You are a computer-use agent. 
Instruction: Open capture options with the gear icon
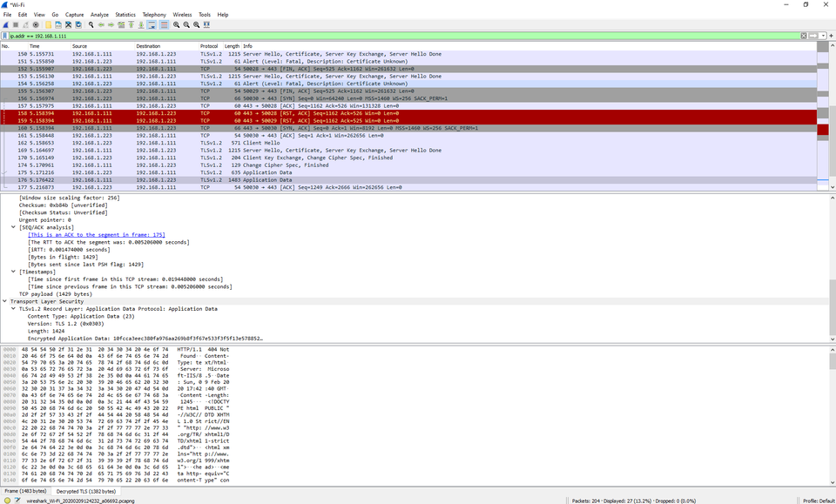click(36, 24)
